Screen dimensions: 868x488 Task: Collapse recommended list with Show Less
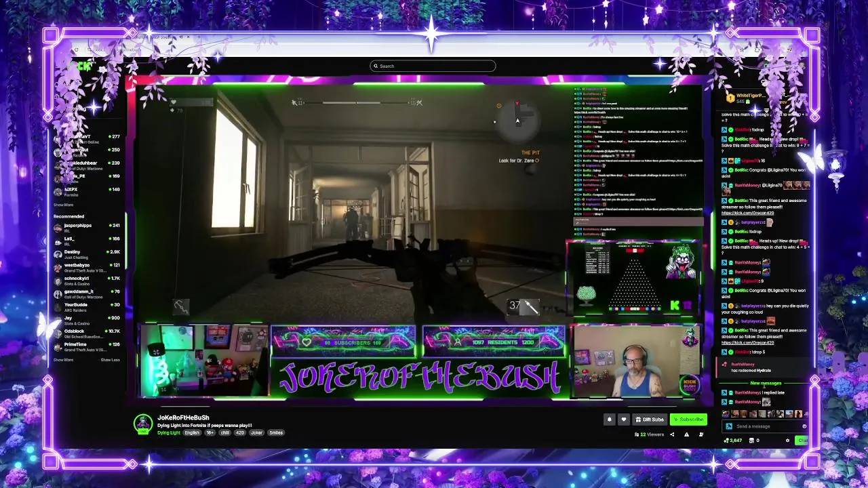[111, 360]
